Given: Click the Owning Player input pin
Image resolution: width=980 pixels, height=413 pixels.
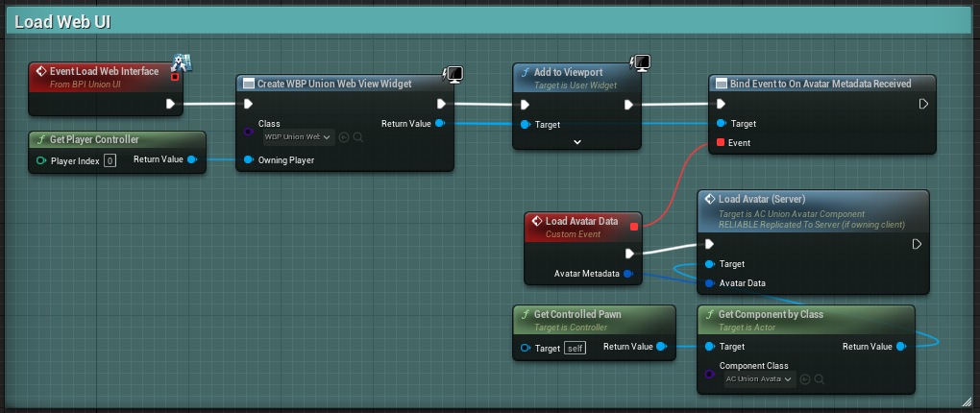Looking at the screenshot, I should 248,160.
